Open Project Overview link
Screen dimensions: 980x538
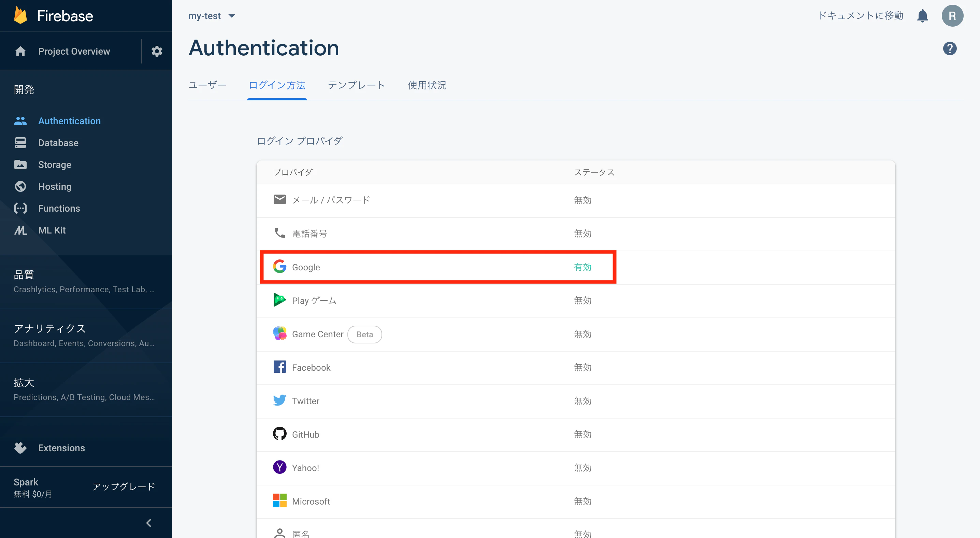point(74,51)
